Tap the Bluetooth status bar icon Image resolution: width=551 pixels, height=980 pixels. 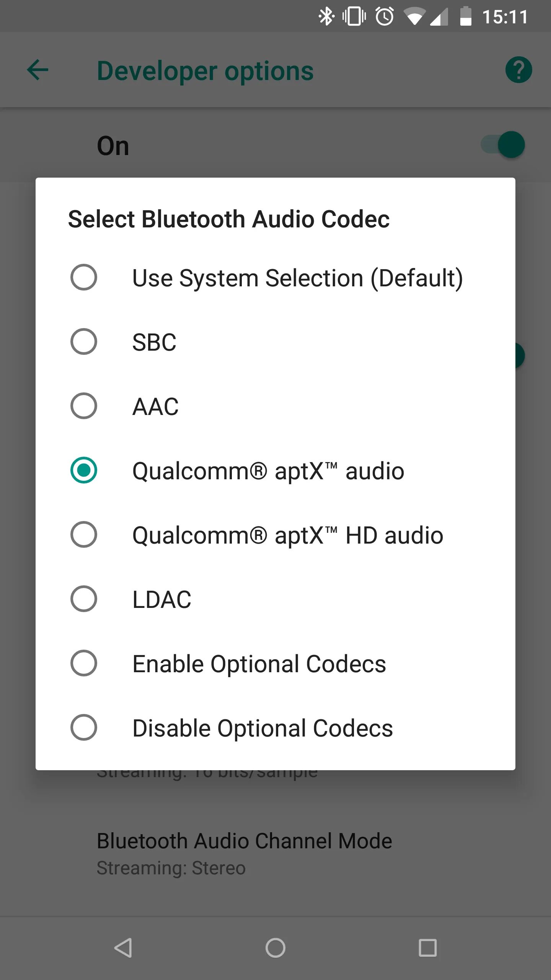[326, 17]
